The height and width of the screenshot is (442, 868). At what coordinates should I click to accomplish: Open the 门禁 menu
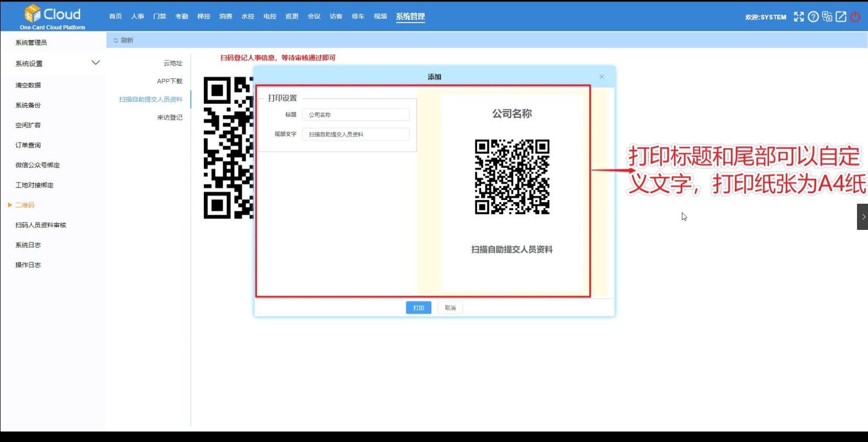[159, 16]
